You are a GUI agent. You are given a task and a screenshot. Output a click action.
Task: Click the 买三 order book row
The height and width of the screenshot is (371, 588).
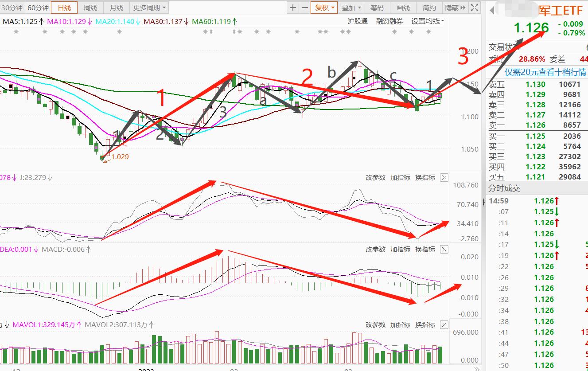pos(537,156)
